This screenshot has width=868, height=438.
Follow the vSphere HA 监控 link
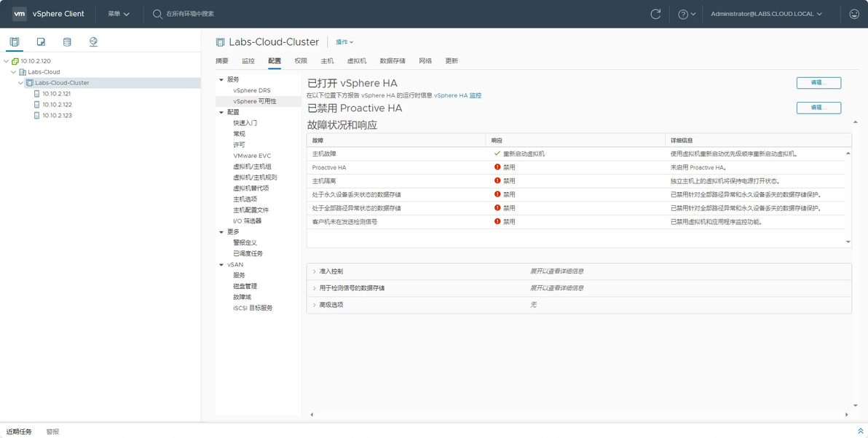pyautogui.click(x=458, y=95)
